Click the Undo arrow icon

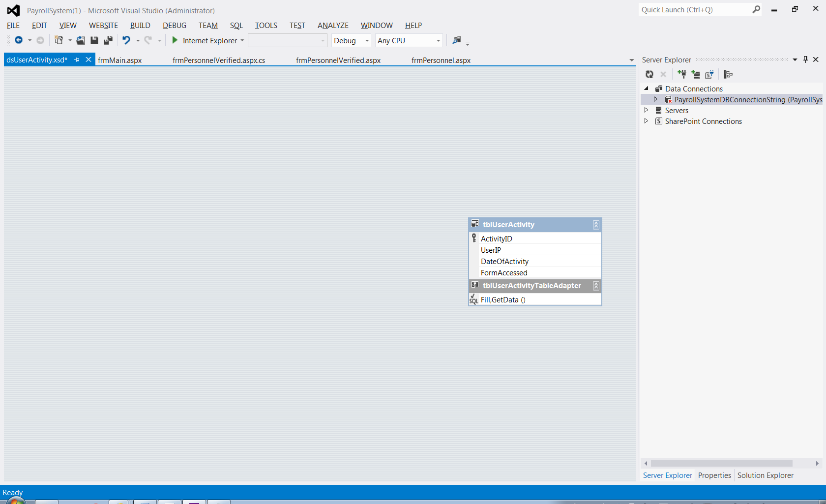point(126,40)
